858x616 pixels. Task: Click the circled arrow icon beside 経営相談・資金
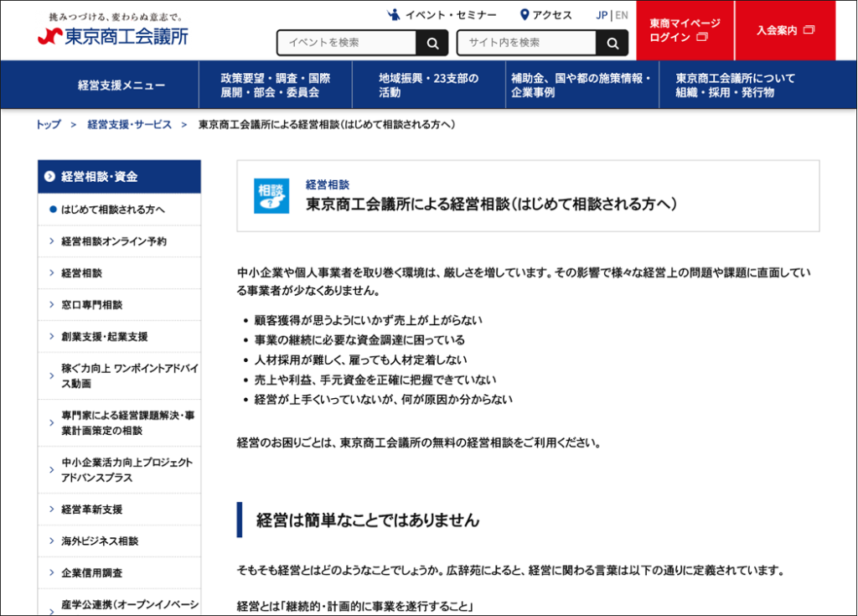click(x=49, y=177)
